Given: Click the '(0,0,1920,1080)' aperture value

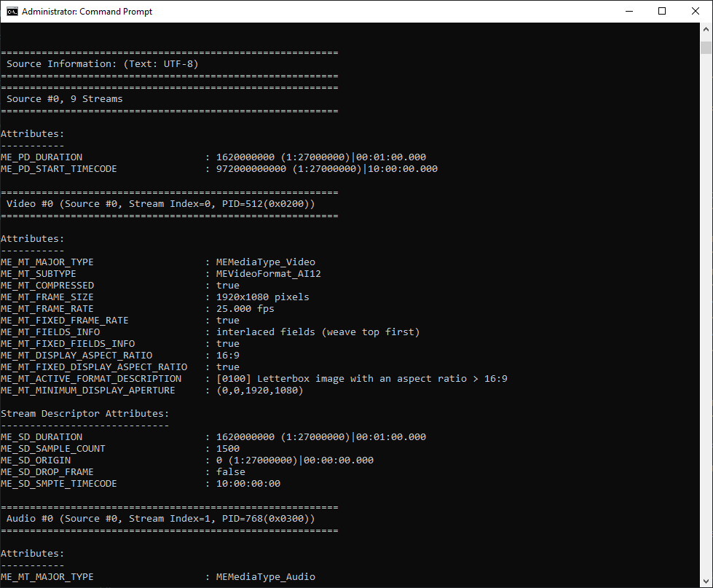Looking at the screenshot, I should (x=260, y=391).
